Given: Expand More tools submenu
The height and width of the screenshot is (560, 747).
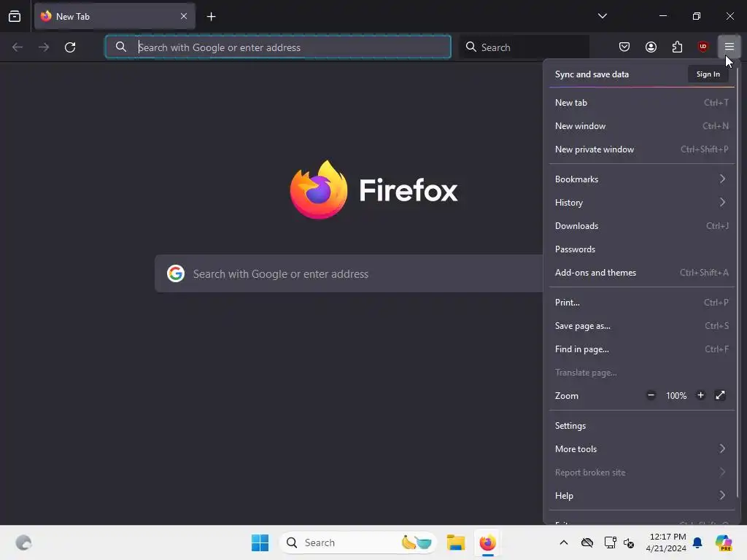Looking at the screenshot, I should pyautogui.click(x=642, y=449).
